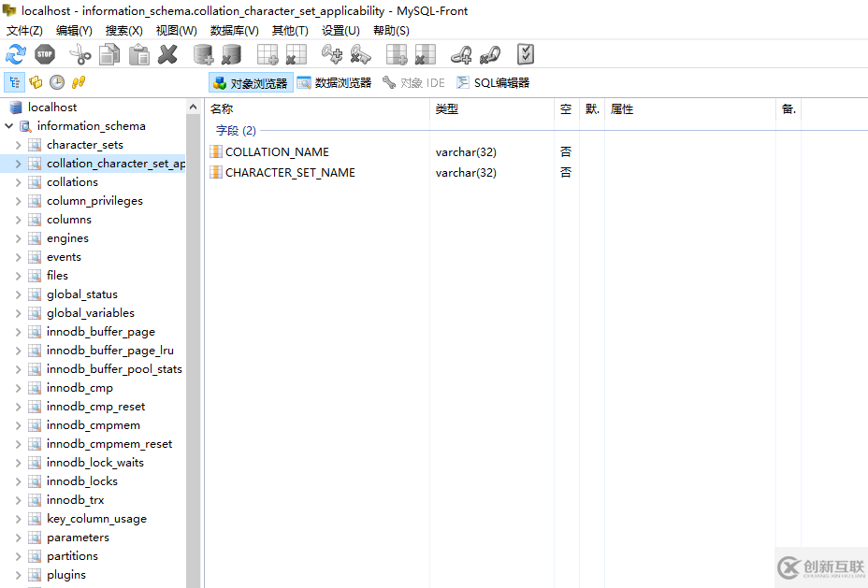Viewport: 868px width, 588px height.
Task: Click the Delete Database icon
Action: point(231,54)
